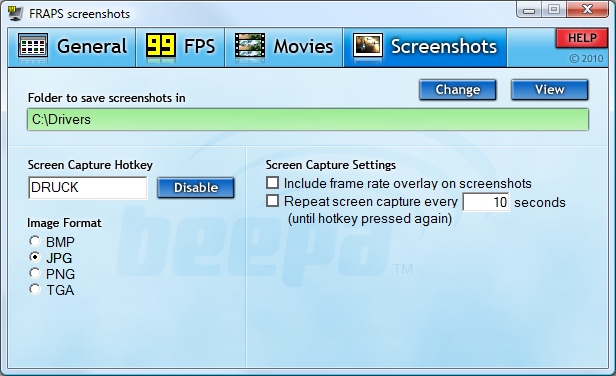Click the 'Screen Capture Settings' heading
The height and width of the screenshot is (376, 616).
(330, 165)
